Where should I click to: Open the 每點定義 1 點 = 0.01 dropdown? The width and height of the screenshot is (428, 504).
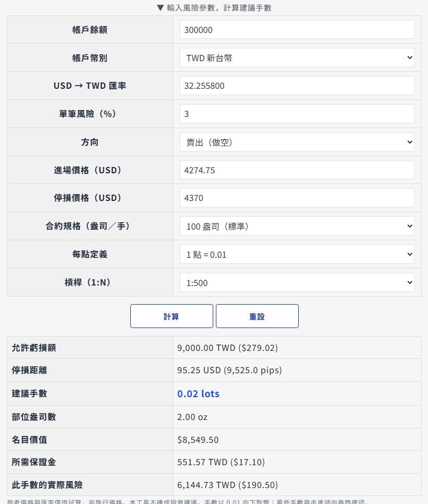(x=297, y=254)
